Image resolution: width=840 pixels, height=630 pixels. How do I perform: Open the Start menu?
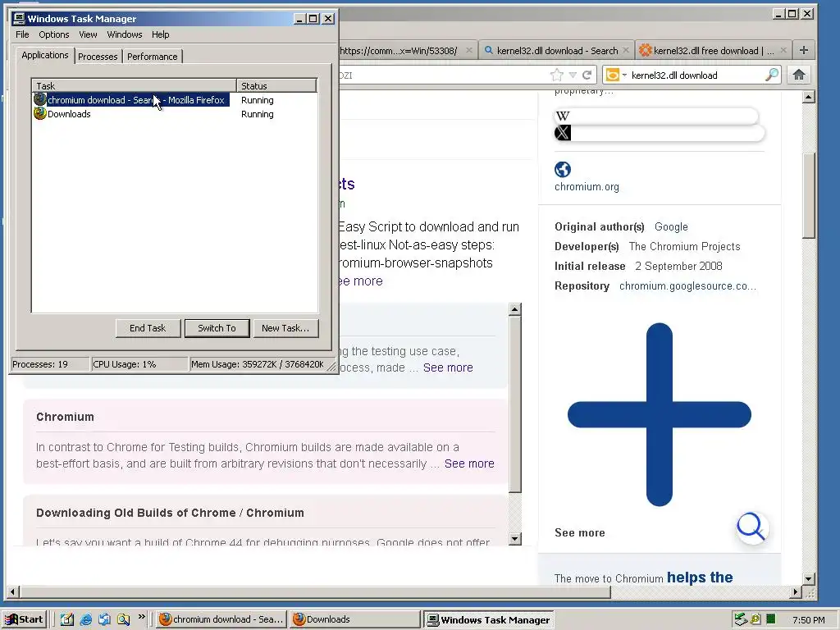click(x=25, y=619)
